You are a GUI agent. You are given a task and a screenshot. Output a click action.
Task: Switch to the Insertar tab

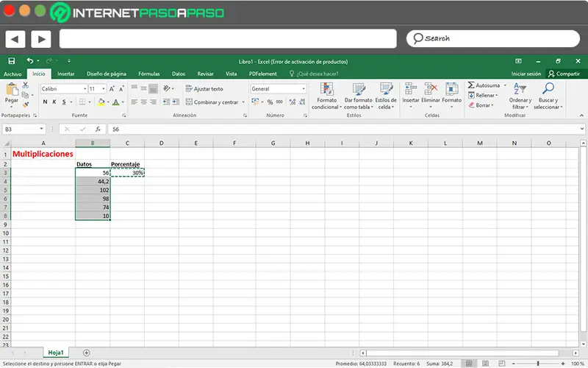pyautogui.click(x=66, y=74)
